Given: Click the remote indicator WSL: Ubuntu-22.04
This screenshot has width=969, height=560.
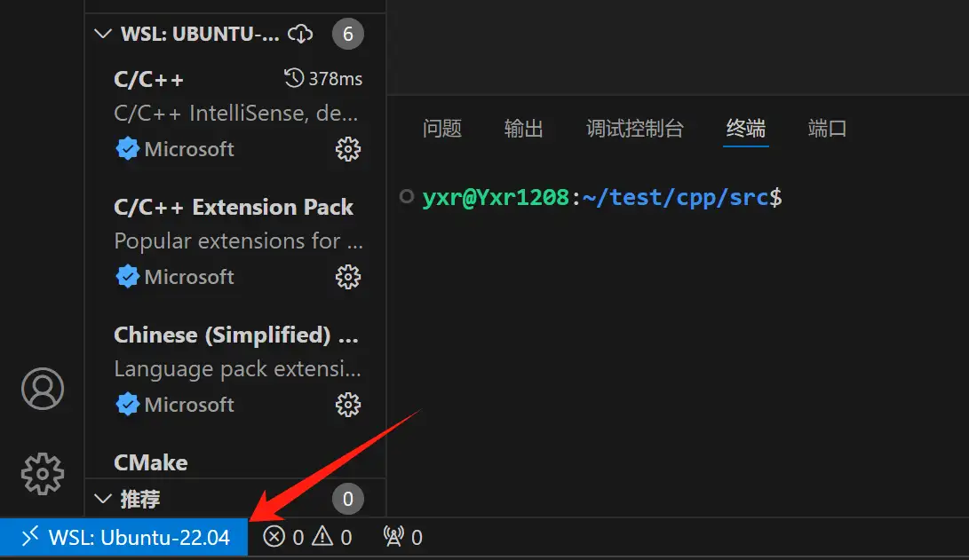Looking at the screenshot, I should pyautogui.click(x=124, y=536).
